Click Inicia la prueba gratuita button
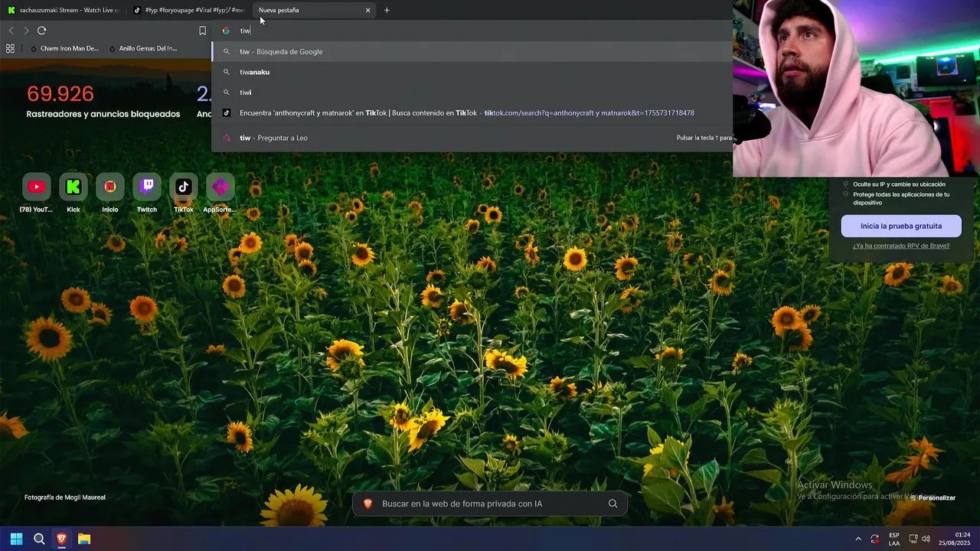Screen dimensions: 980x551 (901, 226)
